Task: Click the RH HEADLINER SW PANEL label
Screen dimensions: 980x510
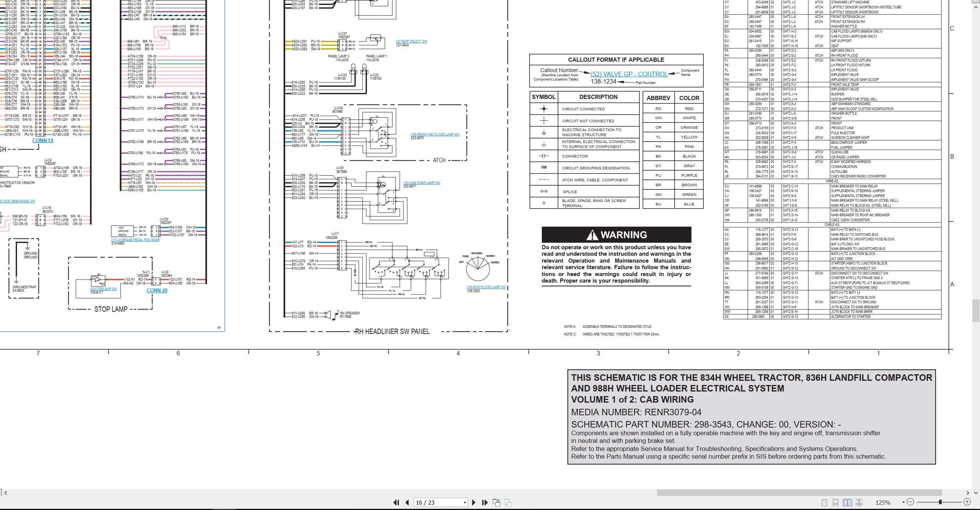Action: pos(392,332)
